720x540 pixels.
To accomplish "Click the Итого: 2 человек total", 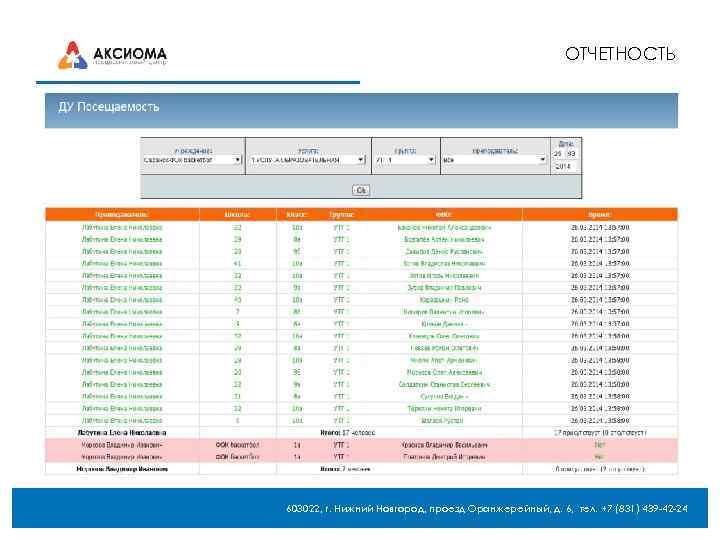I will [x=345, y=469].
